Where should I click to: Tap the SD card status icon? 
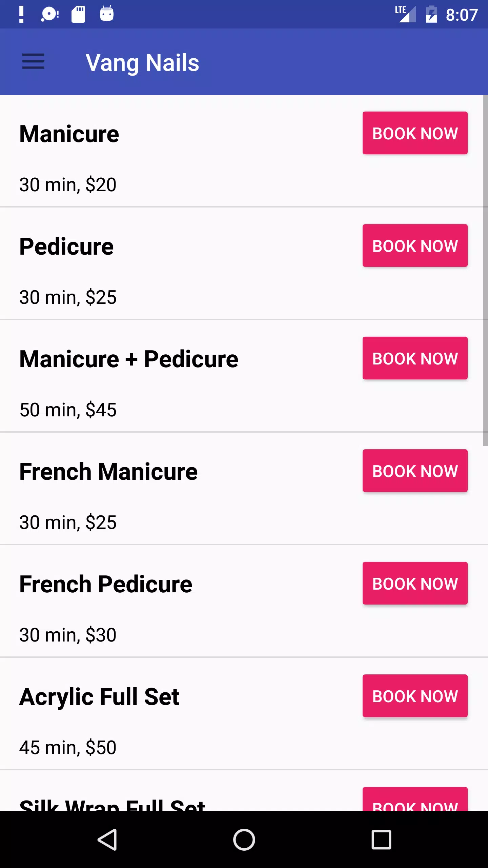[x=78, y=15]
